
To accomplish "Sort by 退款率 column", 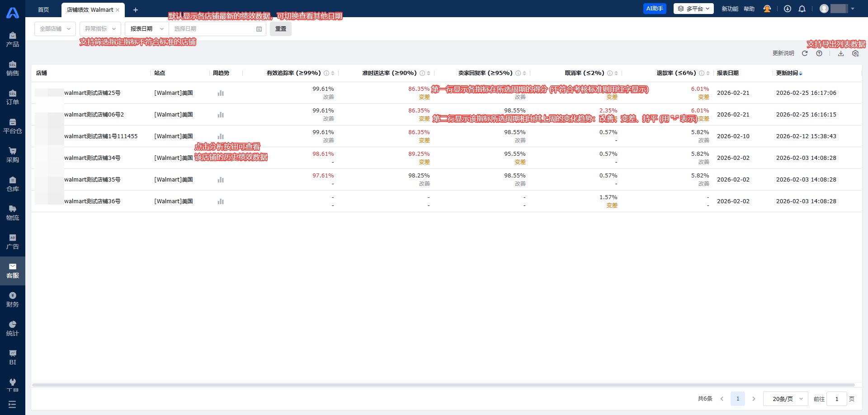I will [x=708, y=73].
